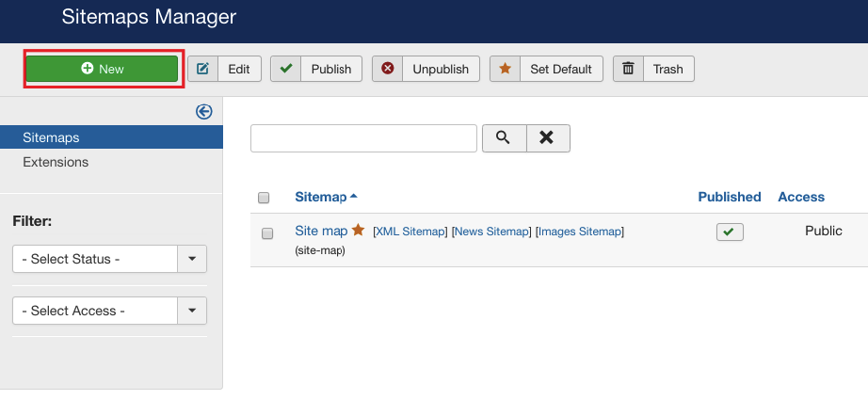Open the XML Sitemap link
Screen dimensions: 868x400
click(x=410, y=232)
